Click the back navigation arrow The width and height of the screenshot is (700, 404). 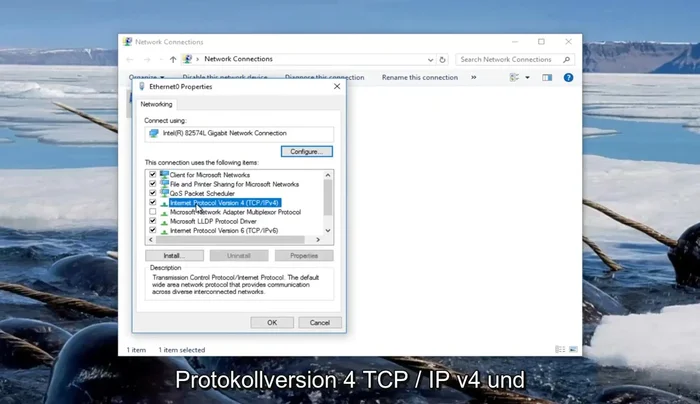click(x=130, y=59)
